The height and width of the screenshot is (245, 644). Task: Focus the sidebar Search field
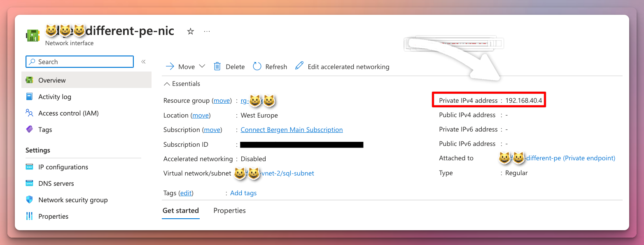[79, 62]
